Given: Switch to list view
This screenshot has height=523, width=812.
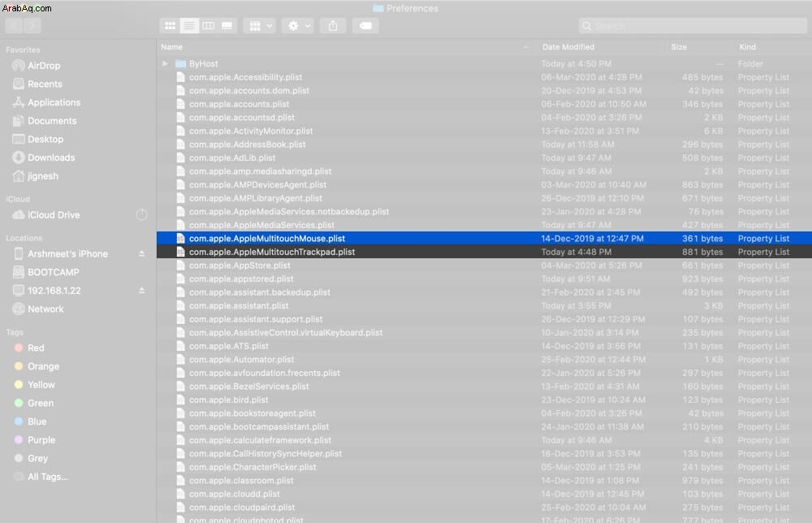Looking at the screenshot, I should [x=189, y=26].
